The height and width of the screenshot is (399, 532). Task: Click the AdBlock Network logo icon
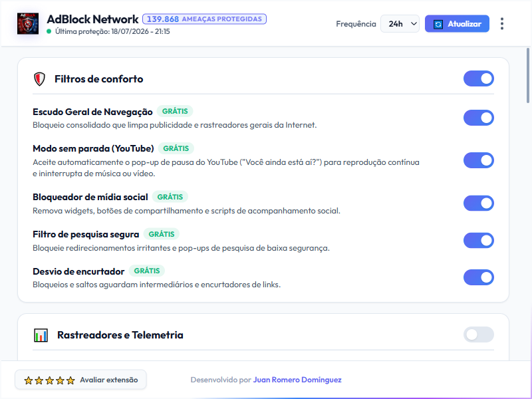(x=28, y=24)
